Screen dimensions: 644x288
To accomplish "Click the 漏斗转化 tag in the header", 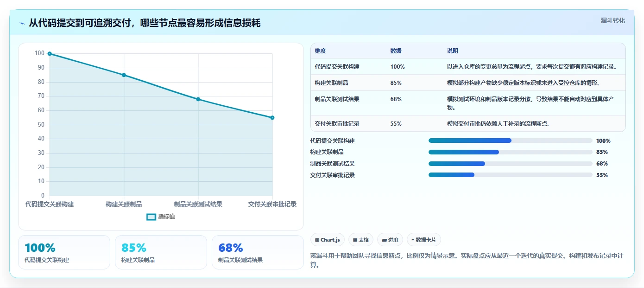I will [612, 21].
